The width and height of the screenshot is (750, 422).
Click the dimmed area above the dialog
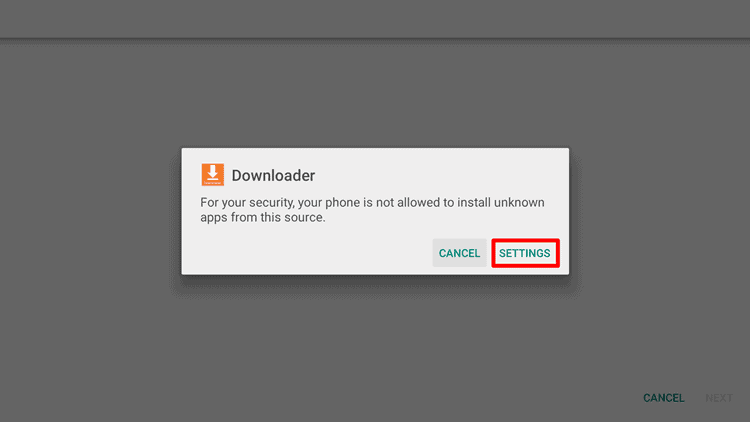point(375,93)
